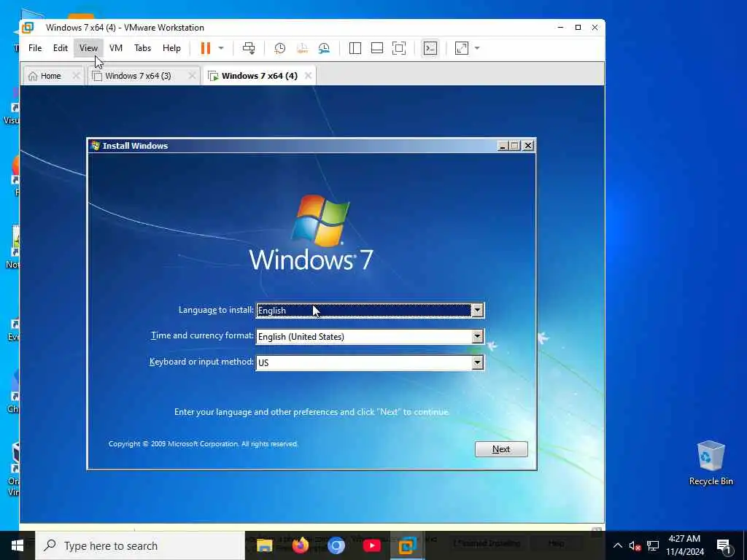Expand Keyboard or input method dropdown
The width and height of the screenshot is (747, 560).
477,363
